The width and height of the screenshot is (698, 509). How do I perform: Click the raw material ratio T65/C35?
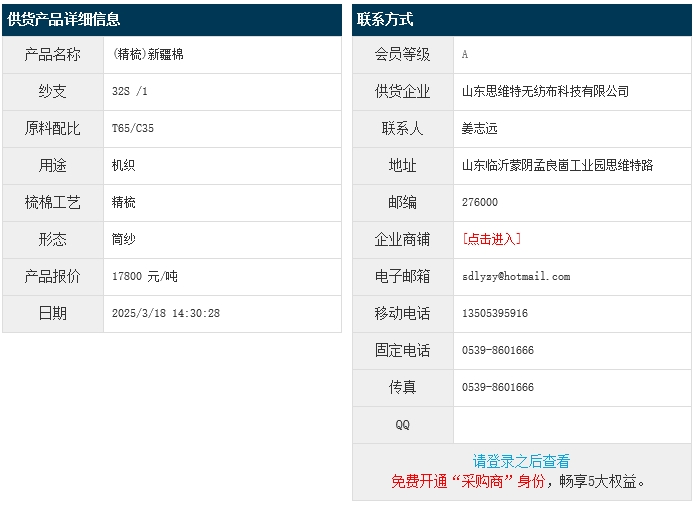click(x=133, y=128)
